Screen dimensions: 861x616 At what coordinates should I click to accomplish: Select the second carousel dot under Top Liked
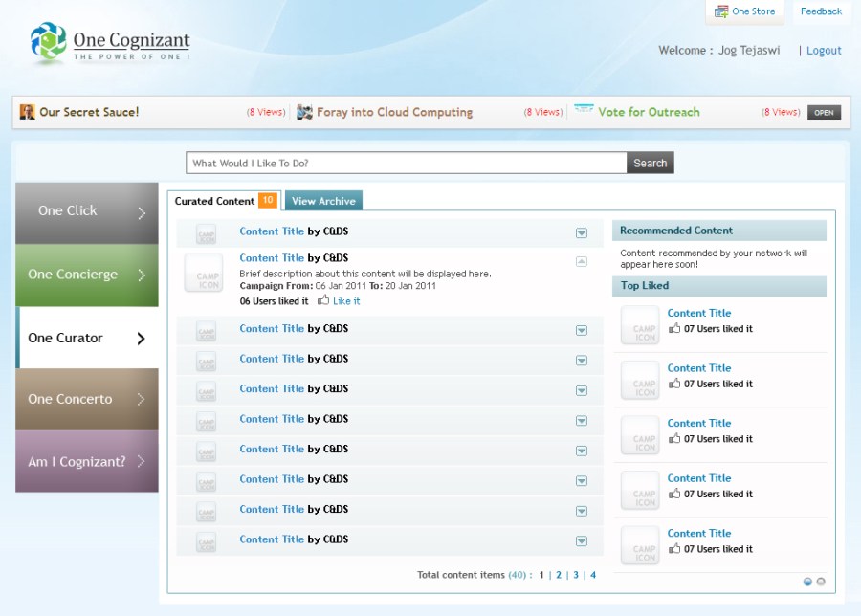pos(820,581)
